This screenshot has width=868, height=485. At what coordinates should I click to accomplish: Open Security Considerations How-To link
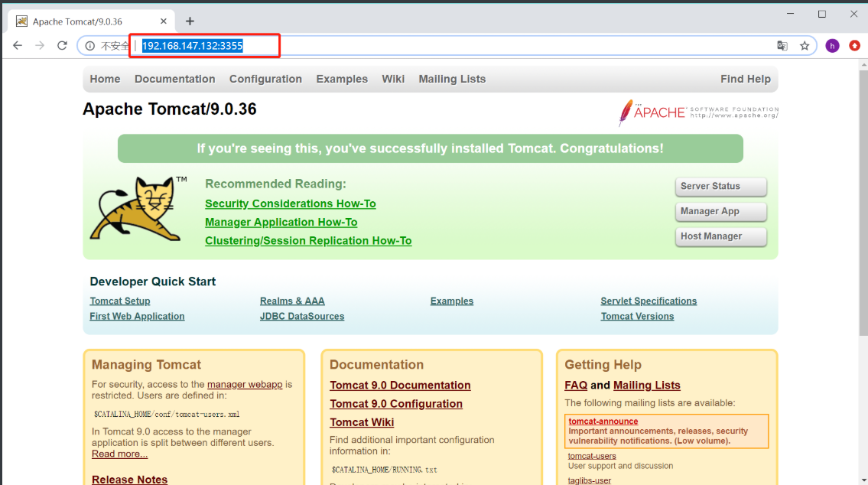pyautogui.click(x=290, y=203)
